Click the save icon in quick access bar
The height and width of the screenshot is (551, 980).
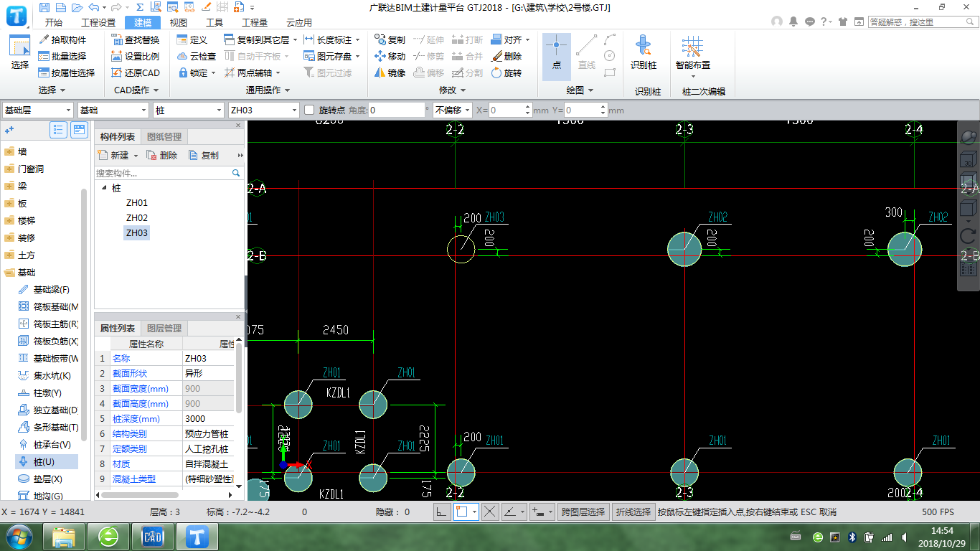44,7
